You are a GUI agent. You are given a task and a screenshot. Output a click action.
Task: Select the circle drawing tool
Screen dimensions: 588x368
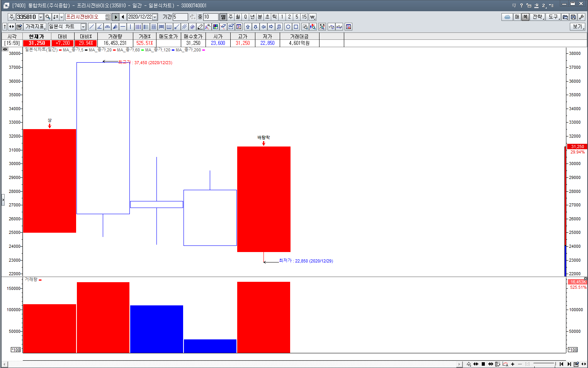click(x=288, y=27)
